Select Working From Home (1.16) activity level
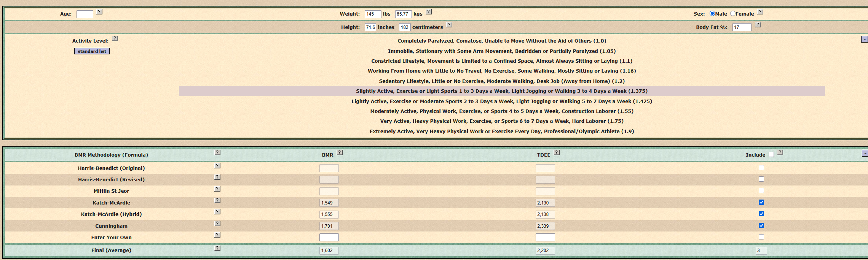 (502, 71)
